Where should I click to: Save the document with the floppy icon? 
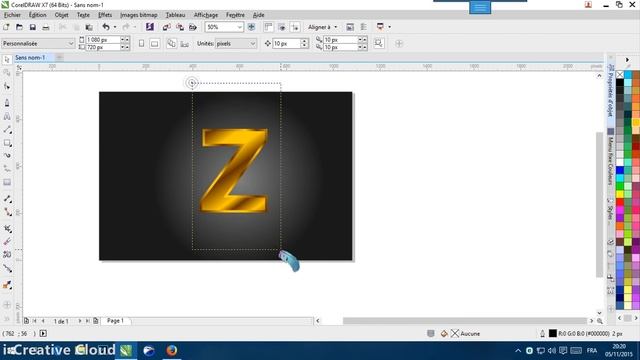click(32, 27)
